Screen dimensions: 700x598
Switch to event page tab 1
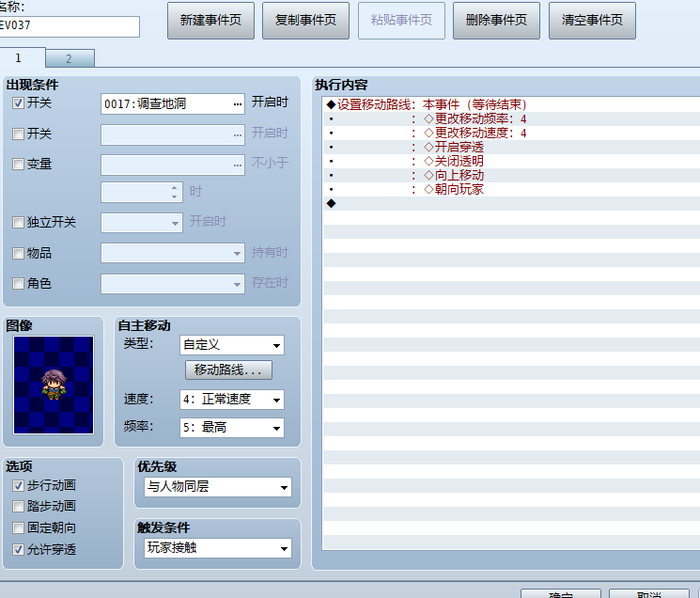tap(22, 58)
